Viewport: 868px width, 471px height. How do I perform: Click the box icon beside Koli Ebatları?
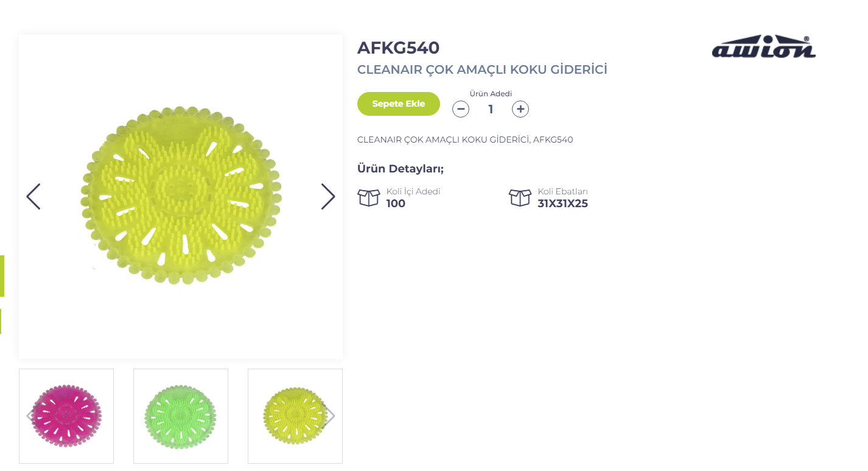pos(520,197)
